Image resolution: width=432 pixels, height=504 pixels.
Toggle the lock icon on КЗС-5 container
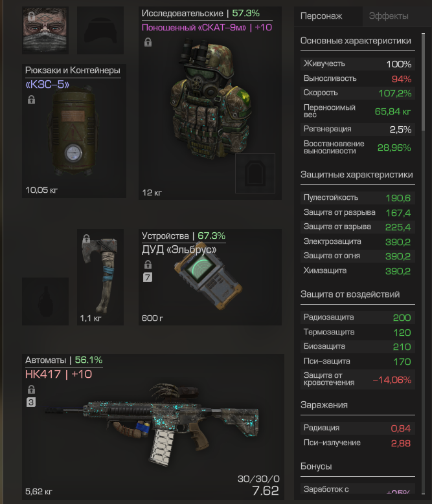31,100
